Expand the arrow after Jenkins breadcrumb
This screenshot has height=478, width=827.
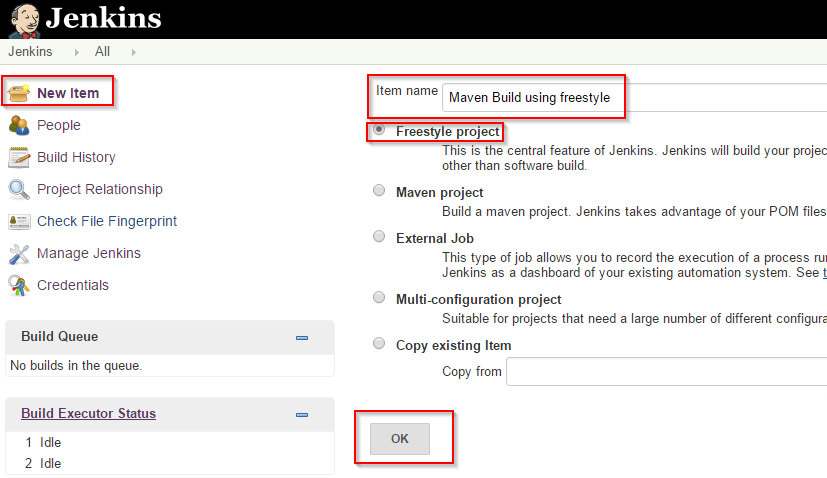click(x=77, y=52)
